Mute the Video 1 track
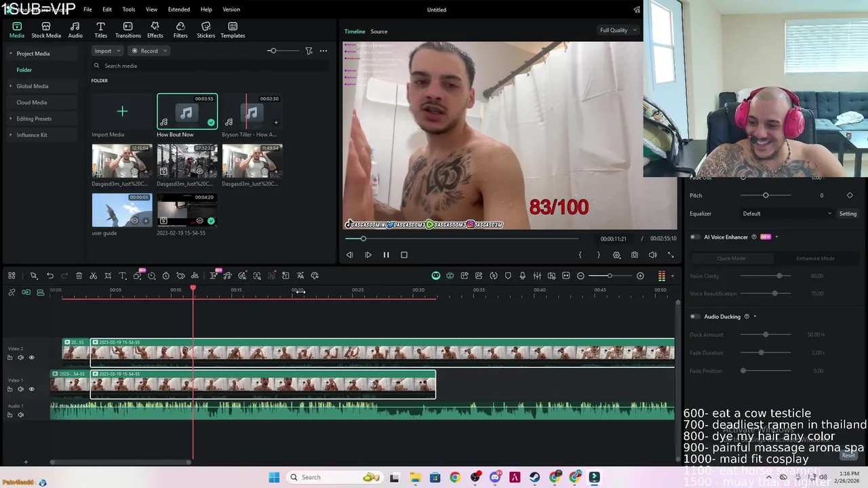Viewport: 868px width, 488px height. tap(20, 389)
